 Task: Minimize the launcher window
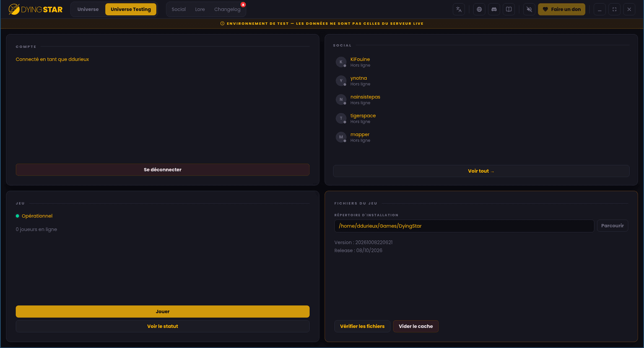click(x=600, y=9)
